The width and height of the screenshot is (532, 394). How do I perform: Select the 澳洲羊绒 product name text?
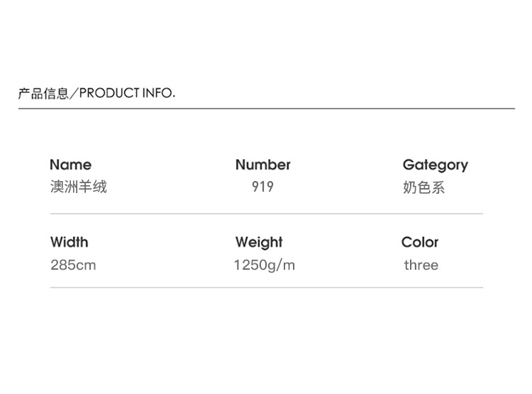pos(78,187)
